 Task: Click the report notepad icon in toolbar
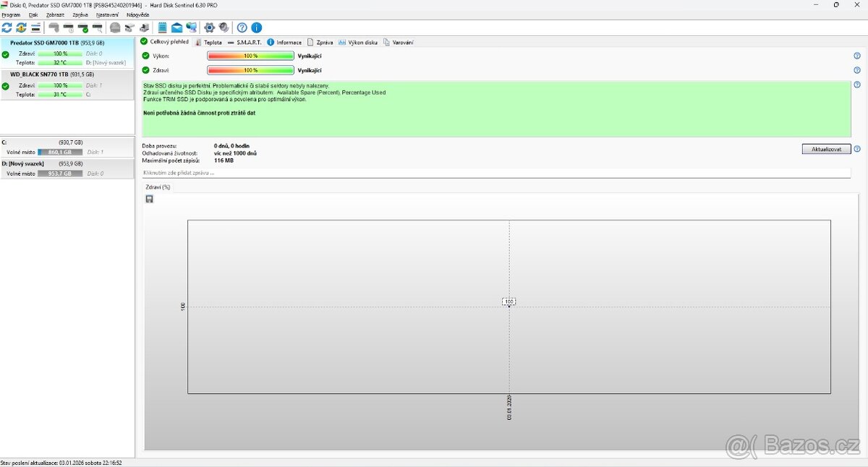(163, 27)
